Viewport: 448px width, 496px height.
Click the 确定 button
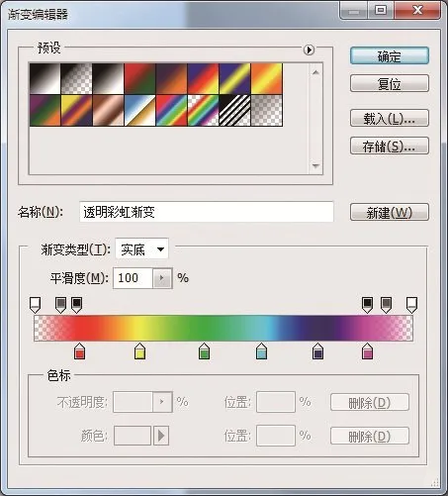pyautogui.click(x=390, y=55)
